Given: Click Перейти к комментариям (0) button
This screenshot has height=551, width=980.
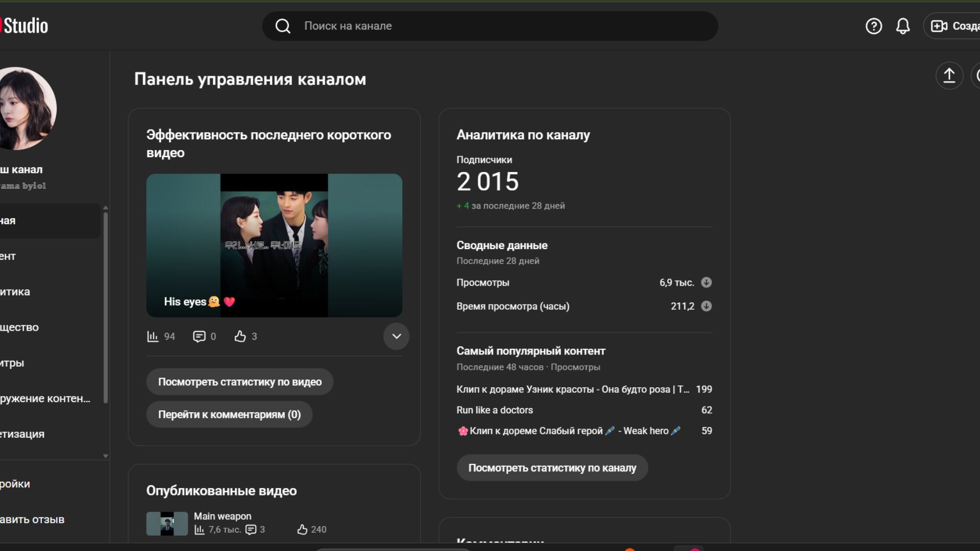Looking at the screenshot, I should coord(229,414).
